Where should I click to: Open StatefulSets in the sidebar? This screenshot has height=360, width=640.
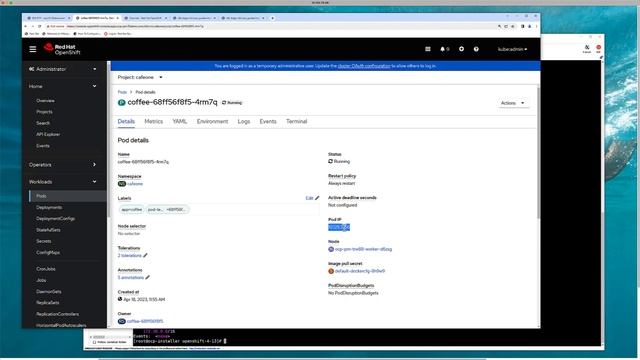pyautogui.click(x=48, y=230)
